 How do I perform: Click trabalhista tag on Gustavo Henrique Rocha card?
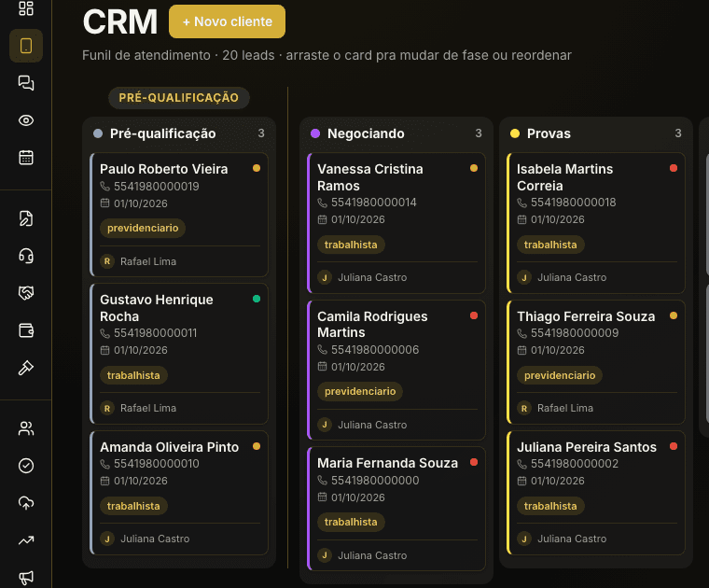(x=133, y=375)
